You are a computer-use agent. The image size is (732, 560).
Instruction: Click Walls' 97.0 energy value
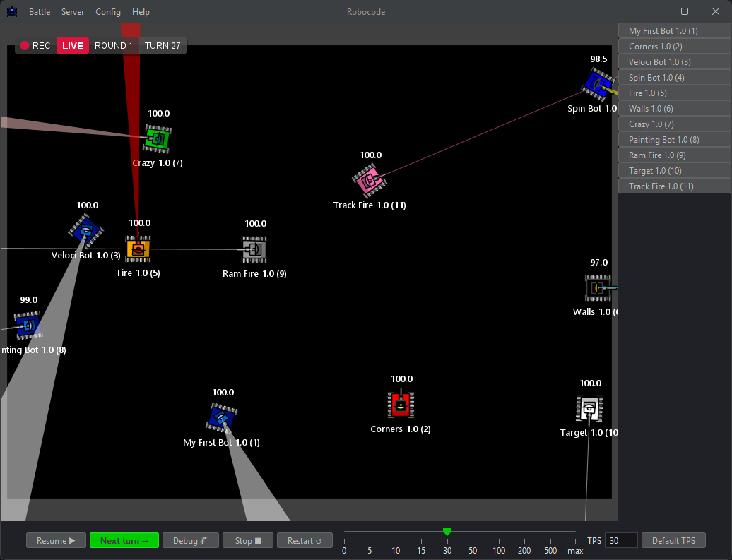598,263
